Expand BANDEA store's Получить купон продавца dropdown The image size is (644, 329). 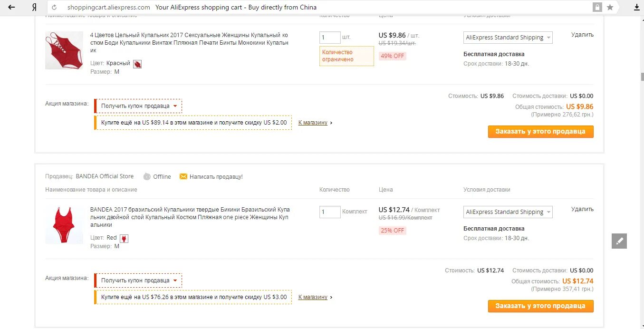click(139, 281)
